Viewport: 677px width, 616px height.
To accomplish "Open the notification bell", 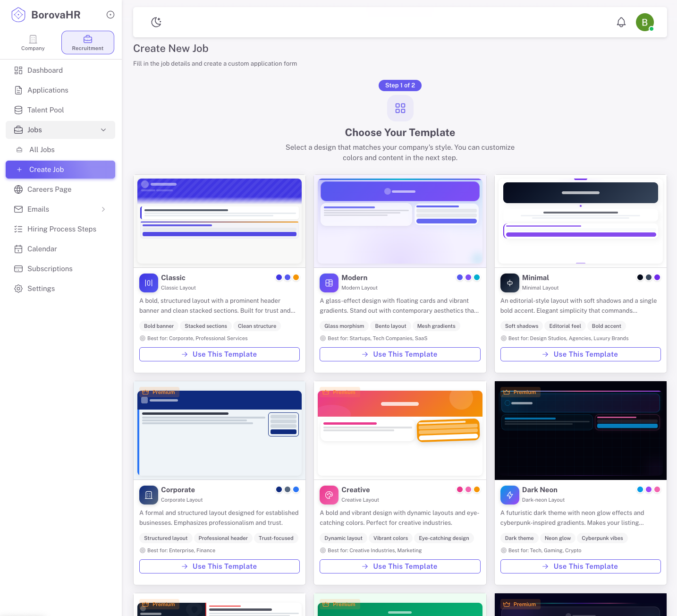I will tap(621, 22).
